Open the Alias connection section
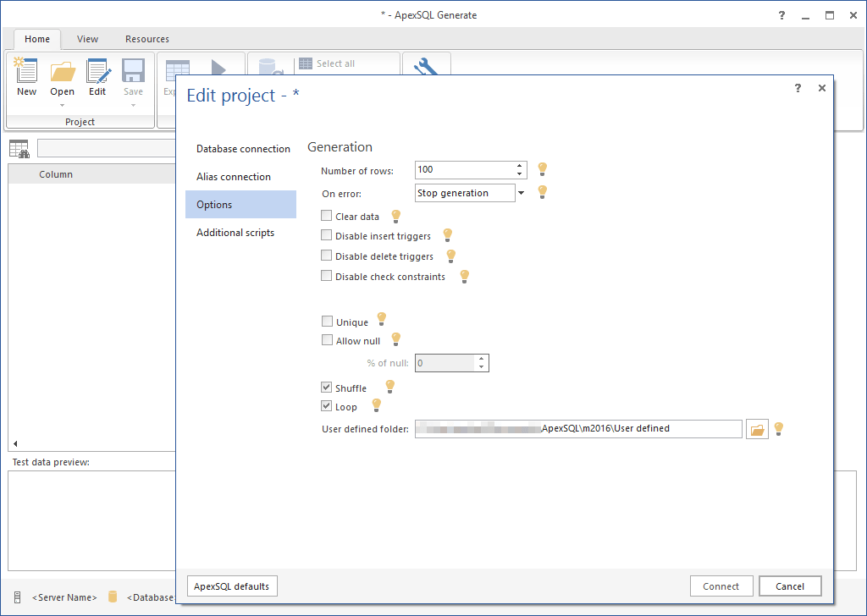The image size is (867, 616). [x=241, y=177]
